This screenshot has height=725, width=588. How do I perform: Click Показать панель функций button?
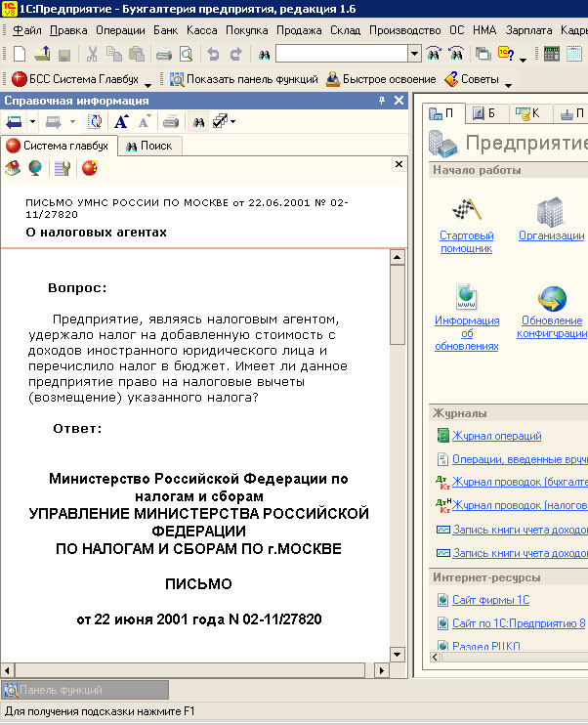point(243,79)
